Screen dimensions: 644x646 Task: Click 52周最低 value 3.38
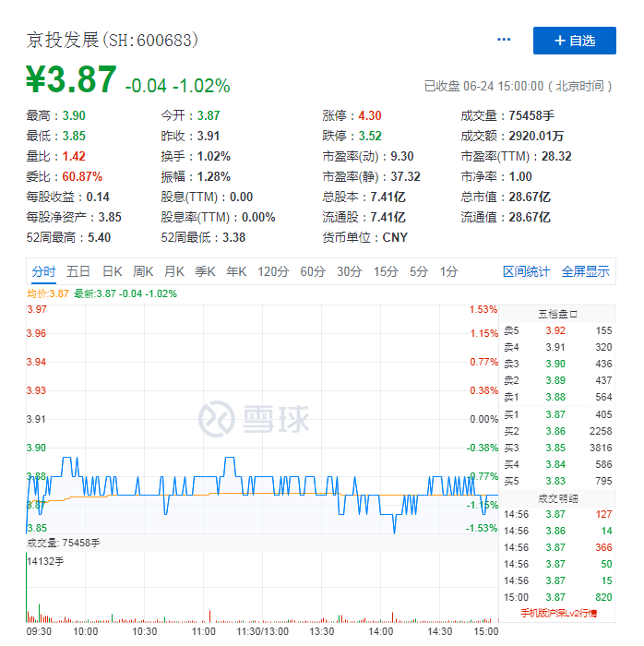tap(233, 238)
